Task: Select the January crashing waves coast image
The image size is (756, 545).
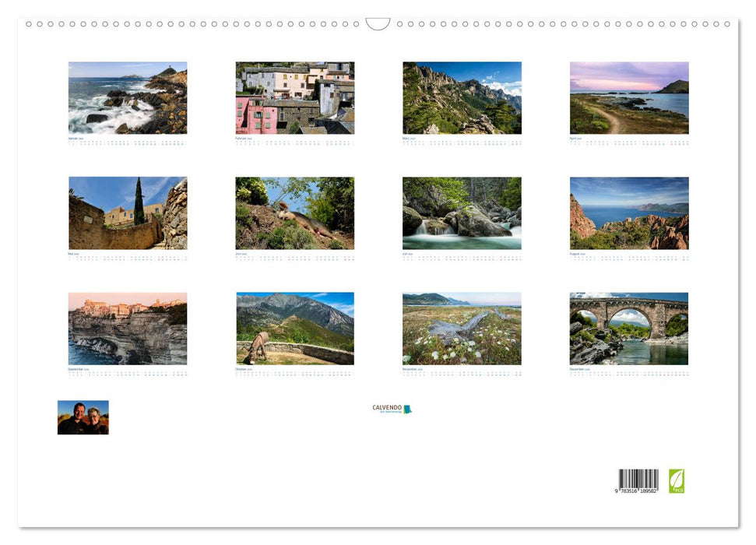Action: pyautogui.click(x=128, y=98)
